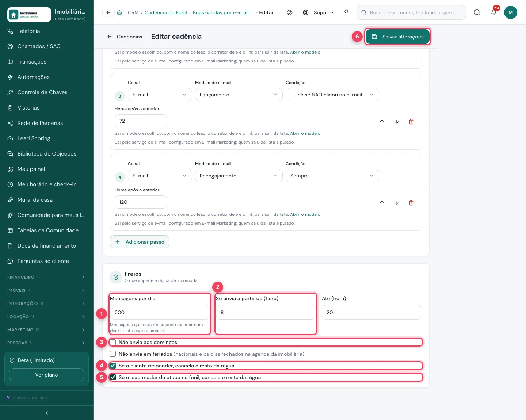
Task: Move step 3 down with arrow icon
Action: coord(397,122)
